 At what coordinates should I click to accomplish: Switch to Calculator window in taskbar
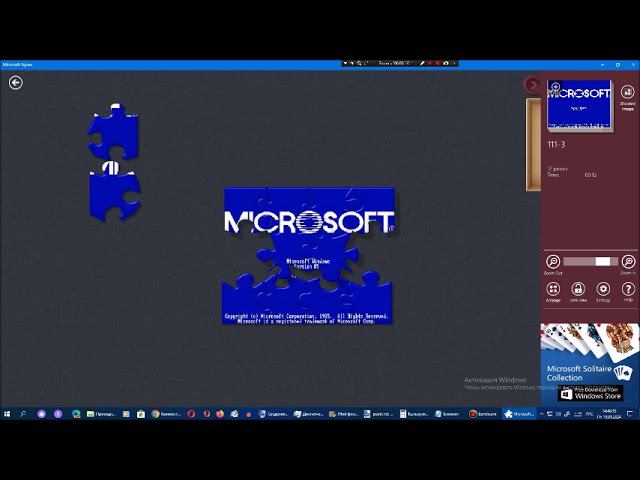click(414, 414)
